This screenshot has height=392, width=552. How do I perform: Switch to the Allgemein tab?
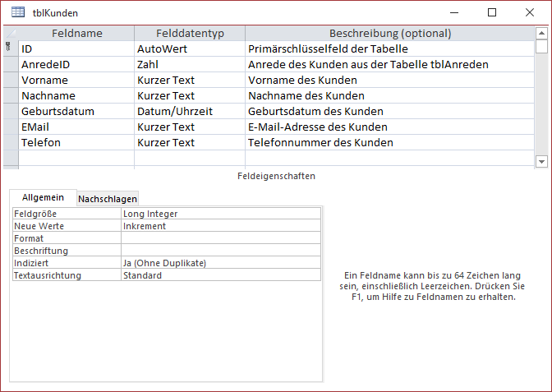(x=43, y=197)
